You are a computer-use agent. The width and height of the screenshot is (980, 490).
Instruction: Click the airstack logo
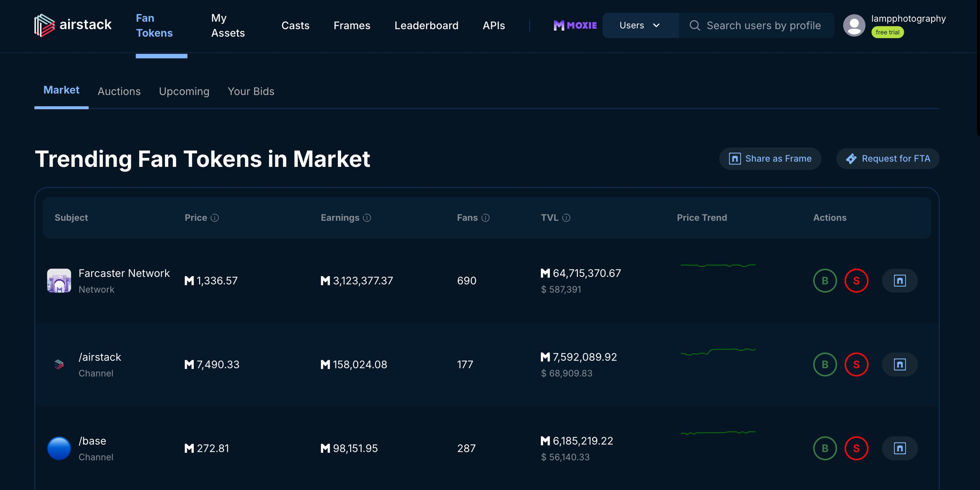tap(73, 25)
